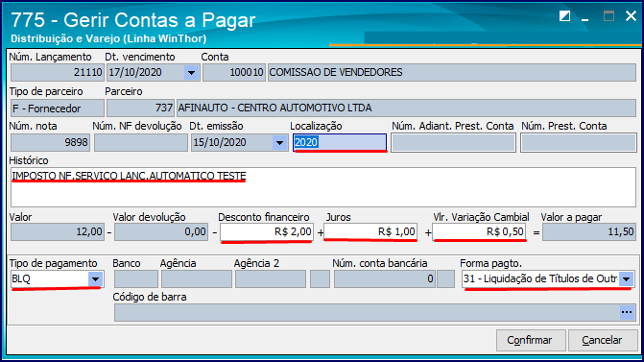Click the Núm. Adiant. Prest. Conta field
The image size is (644, 362).
[453, 142]
